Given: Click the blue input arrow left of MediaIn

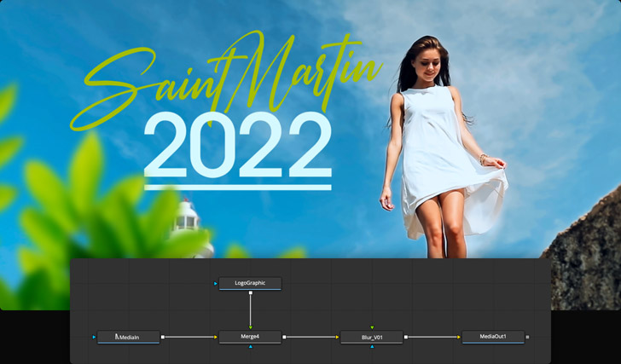Looking at the screenshot, I should (94, 337).
